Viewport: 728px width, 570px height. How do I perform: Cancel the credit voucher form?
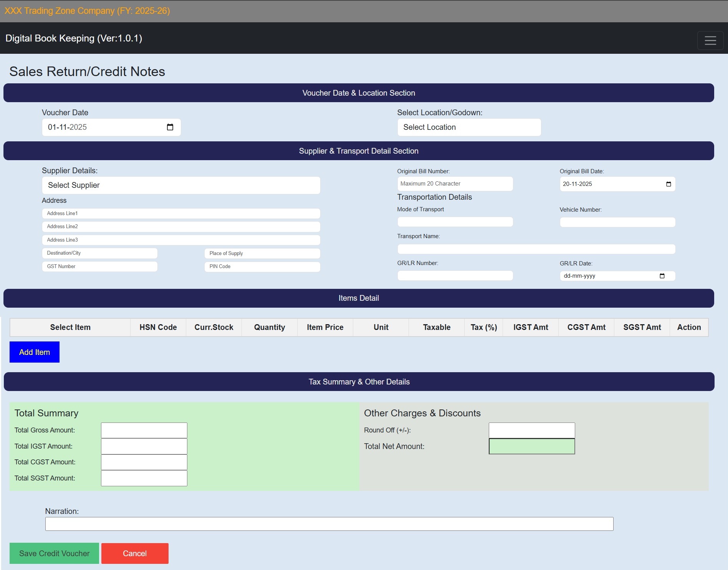pyautogui.click(x=135, y=553)
